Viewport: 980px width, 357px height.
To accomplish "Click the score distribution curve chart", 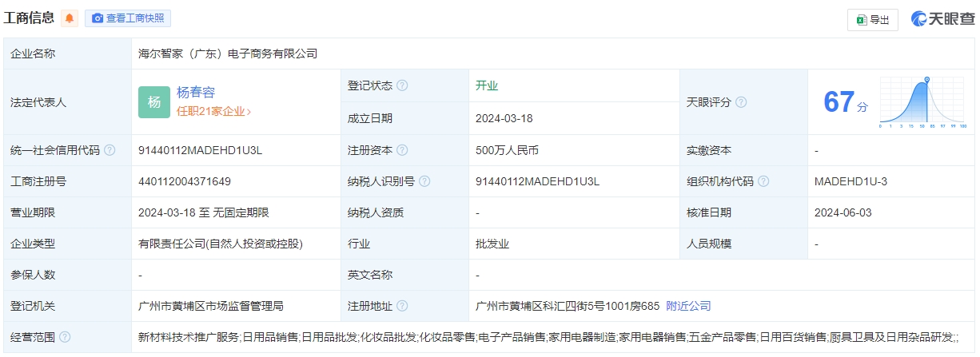I will tap(923, 102).
